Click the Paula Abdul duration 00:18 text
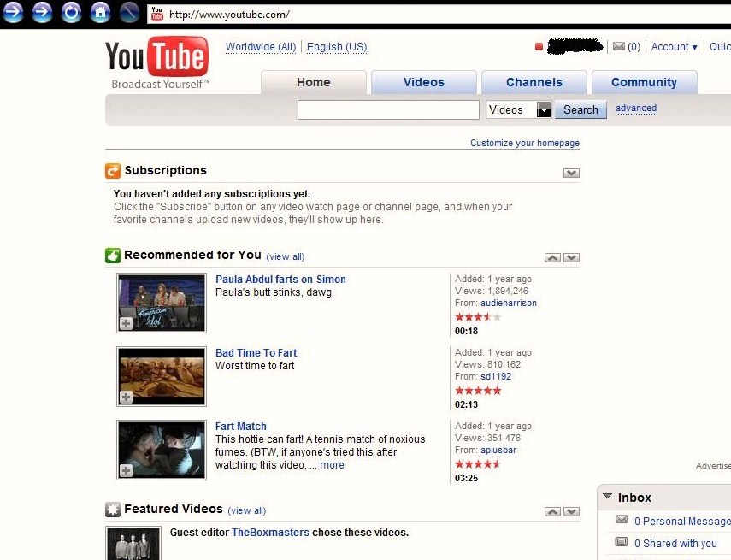 [466, 331]
